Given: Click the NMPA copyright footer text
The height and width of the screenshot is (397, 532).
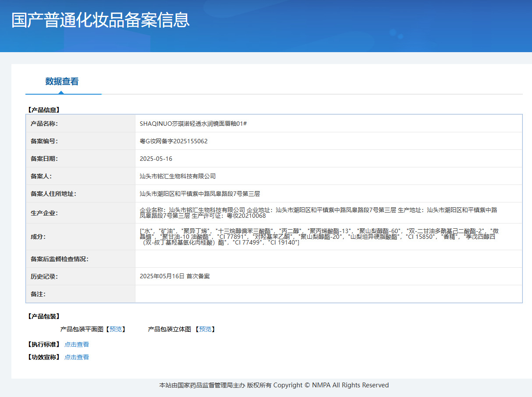Looking at the screenshot, I should 274,385.
